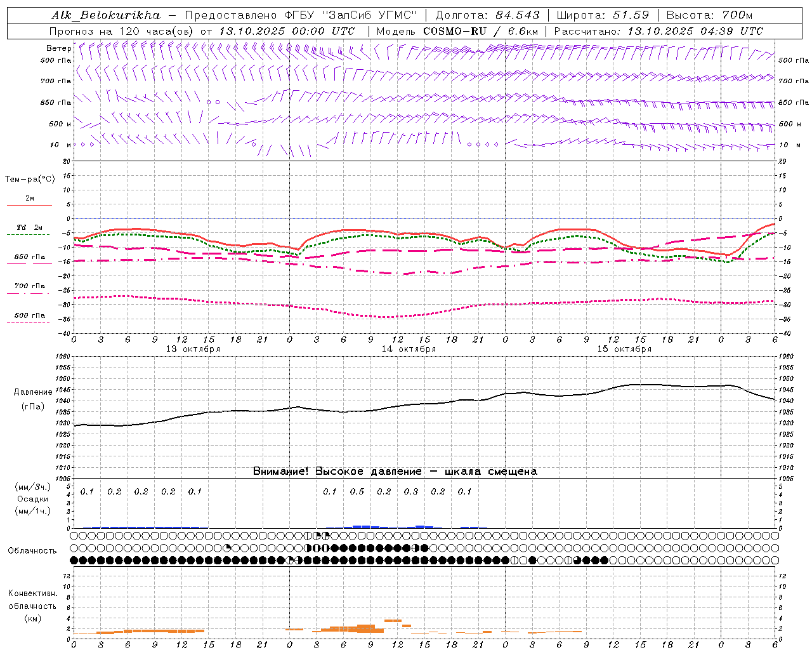The width and height of the screenshot is (812, 650).
Task: Click the 'Высота: 700м' elevation text
Action: click(x=709, y=15)
